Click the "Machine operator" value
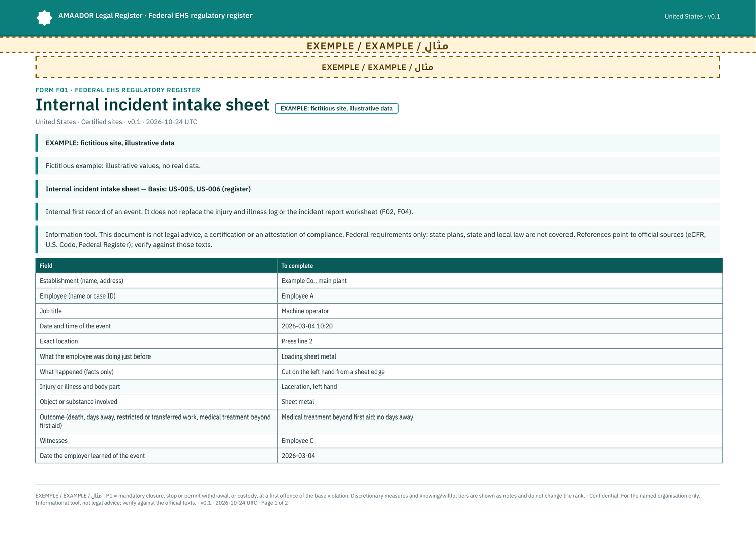Screen dimensions: 756x535 coord(305,311)
